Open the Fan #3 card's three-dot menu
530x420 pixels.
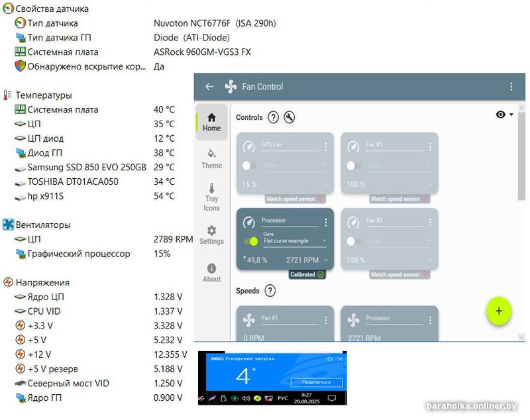[x=430, y=223]
